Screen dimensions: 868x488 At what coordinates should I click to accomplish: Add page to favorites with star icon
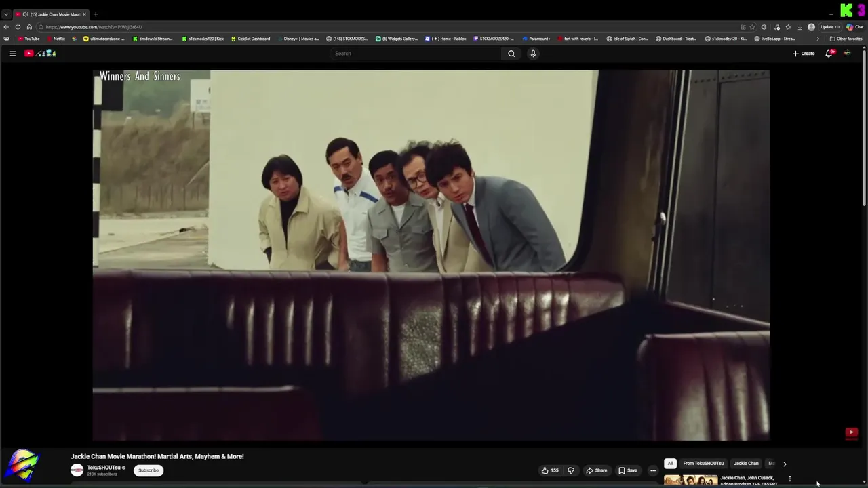tap(752, 27)
